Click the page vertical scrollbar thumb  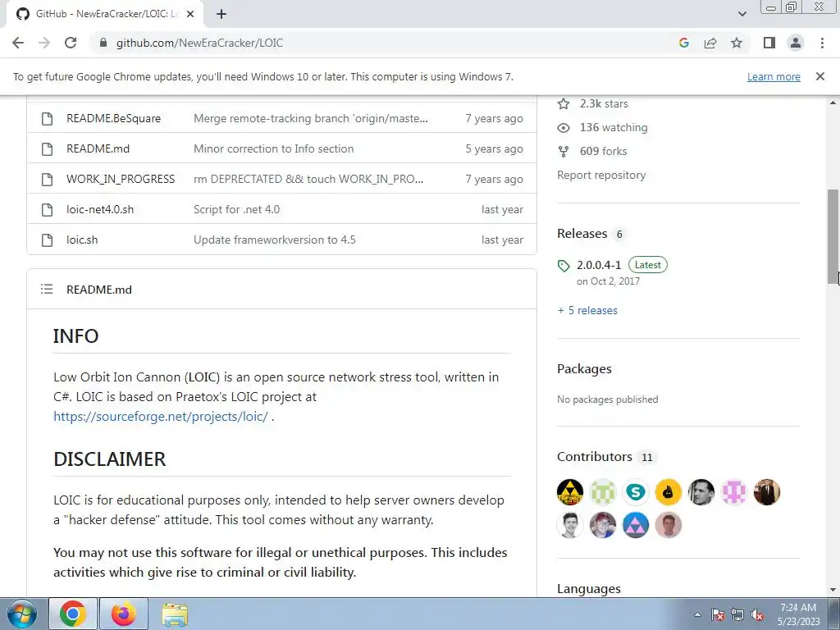click(833, 237)
